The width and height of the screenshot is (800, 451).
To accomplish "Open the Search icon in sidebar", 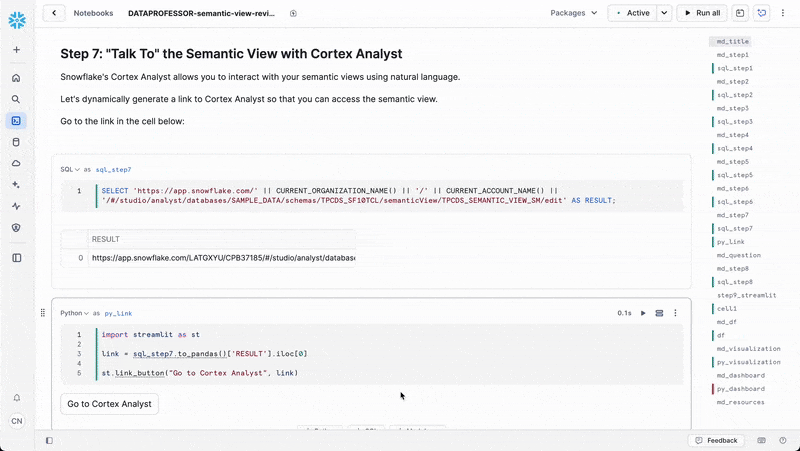I will (x=16, y=99).
